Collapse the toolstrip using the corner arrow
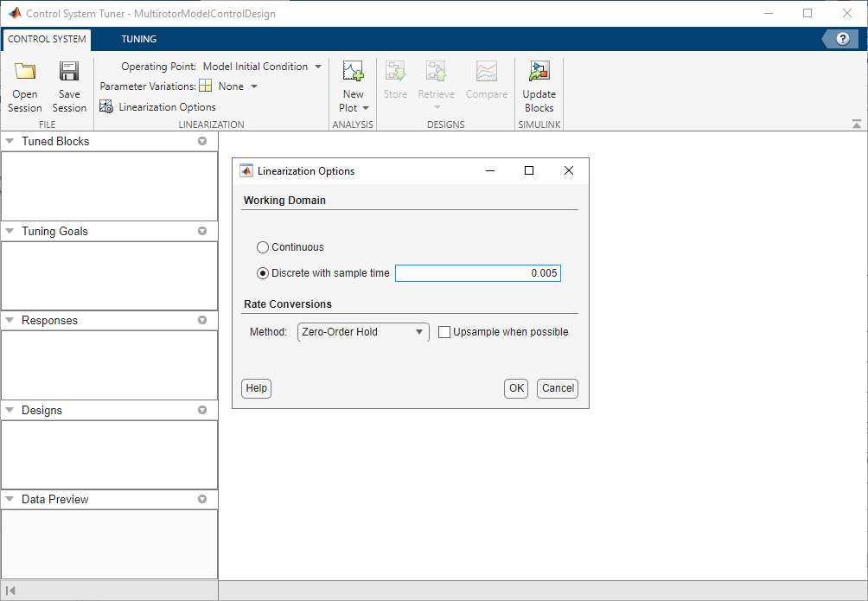Screen dimensions: 868x601 (857, 124)
